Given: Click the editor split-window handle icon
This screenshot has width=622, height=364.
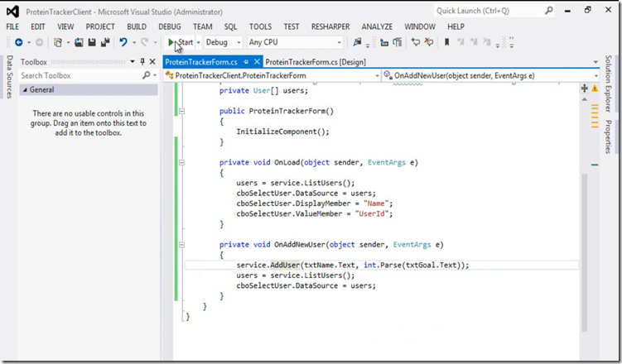Looking at the screenshot, I should pyautogui.click(x=584, y=89).
